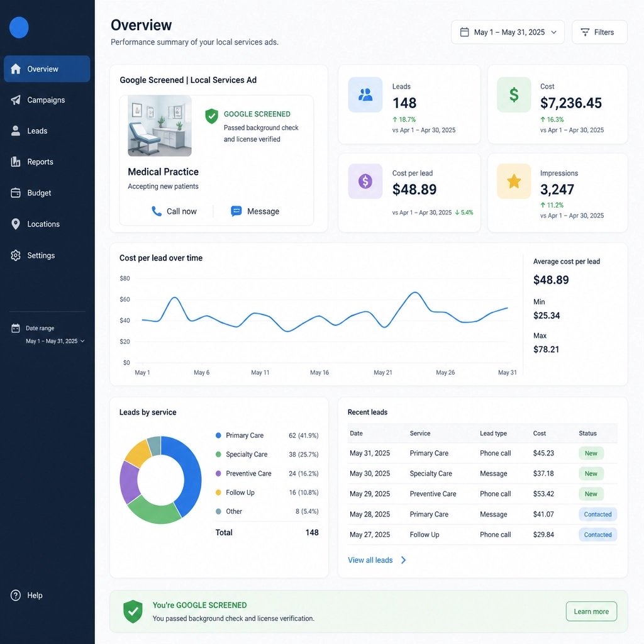Viewport: 644px width, 644px height.
Task: Click the Budget wallet icon
Action: click(x=16, y=192)
